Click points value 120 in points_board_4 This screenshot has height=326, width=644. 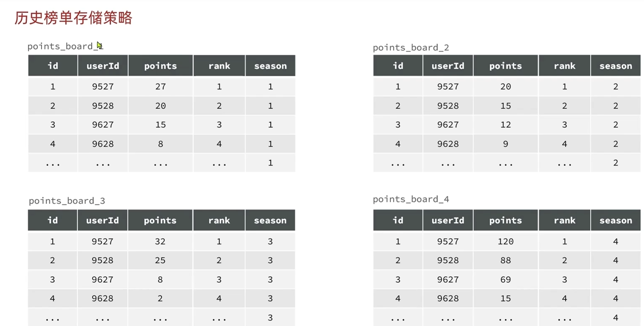(x=505, y=241)
